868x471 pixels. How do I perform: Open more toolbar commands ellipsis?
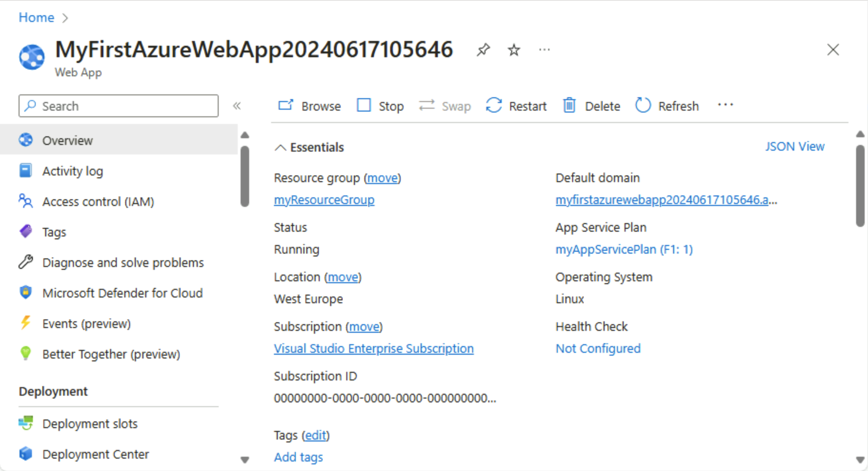[x=725, y=105]
